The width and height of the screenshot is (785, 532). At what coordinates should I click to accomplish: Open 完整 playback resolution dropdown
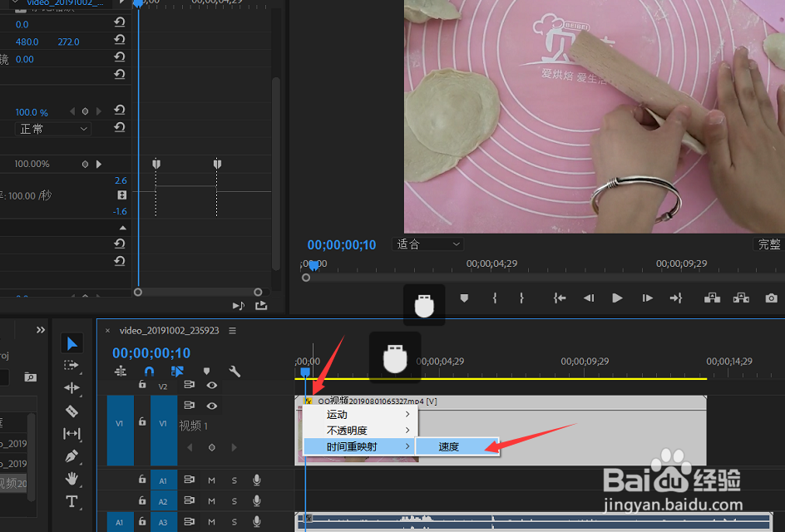769,244
